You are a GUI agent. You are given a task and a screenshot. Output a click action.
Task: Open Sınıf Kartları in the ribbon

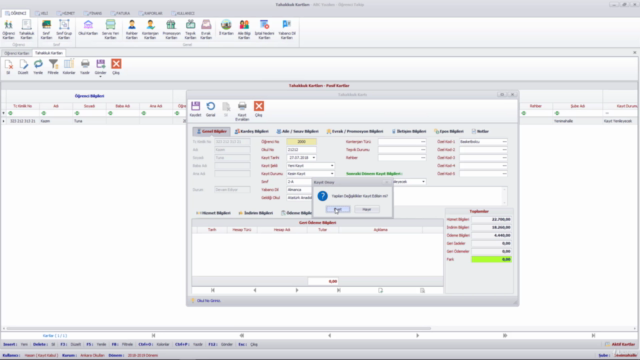pyautogui.click(x=47, y=30)
